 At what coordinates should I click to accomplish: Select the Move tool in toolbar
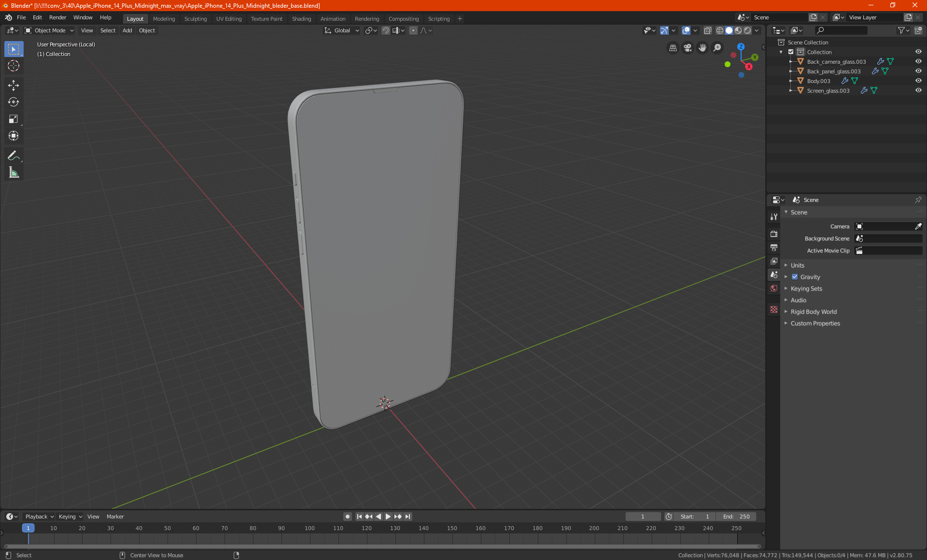pyautogui.click(x=13, y=84)
